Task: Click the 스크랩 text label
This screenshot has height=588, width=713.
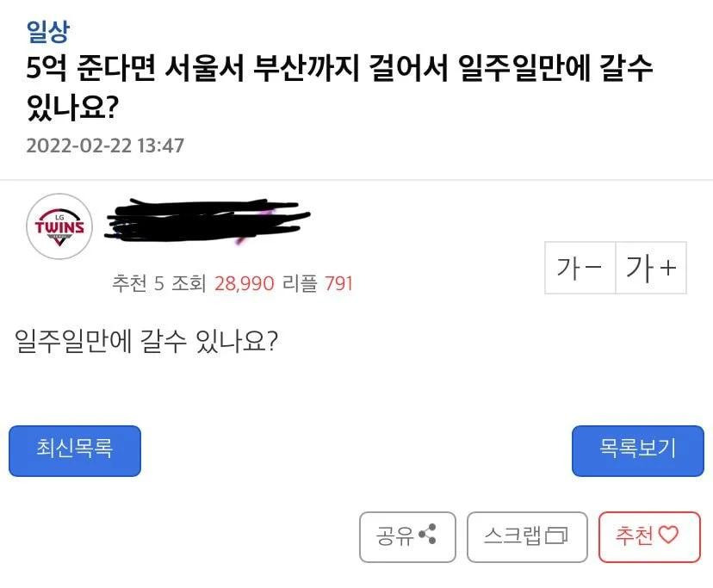Action: pyautogui.click(x=512, y=536)
